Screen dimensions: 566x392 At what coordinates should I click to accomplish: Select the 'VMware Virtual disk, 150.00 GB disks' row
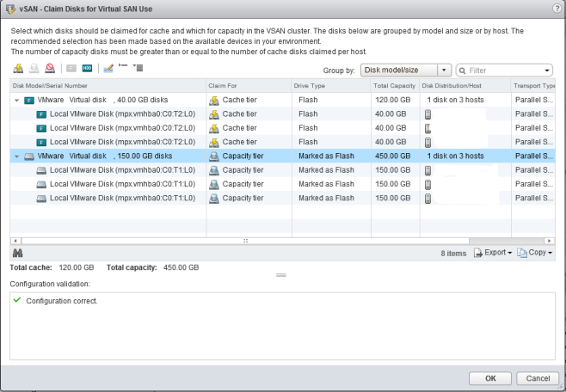[x=283, y=156]
